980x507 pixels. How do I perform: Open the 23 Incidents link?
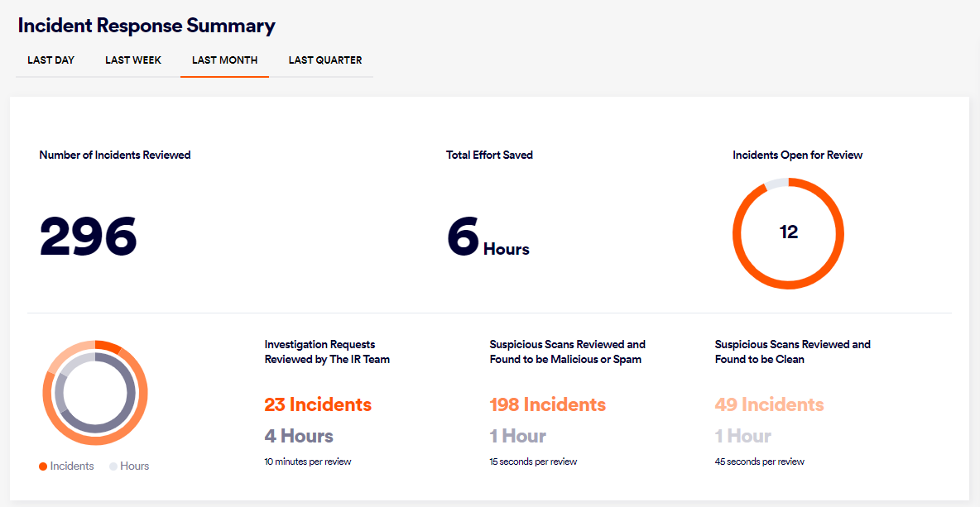coord(318,404)
